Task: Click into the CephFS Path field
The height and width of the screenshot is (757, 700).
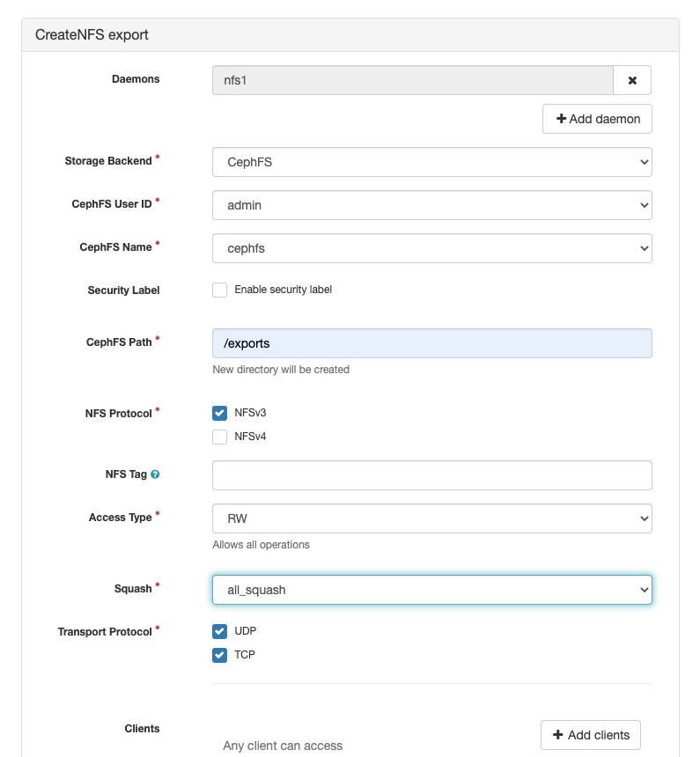Action: click(x=431, y=343)
